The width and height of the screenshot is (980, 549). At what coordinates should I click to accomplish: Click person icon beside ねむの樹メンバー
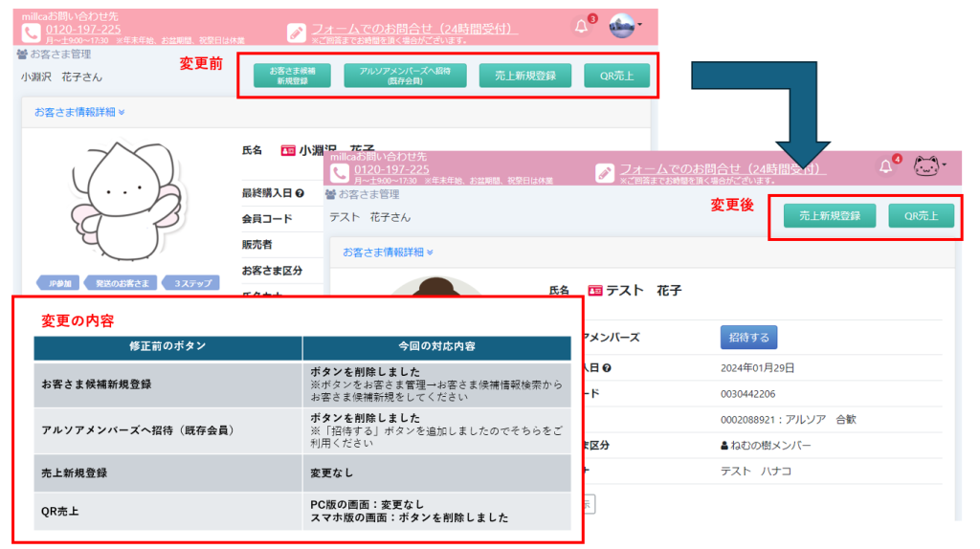(x=724, y=446)
